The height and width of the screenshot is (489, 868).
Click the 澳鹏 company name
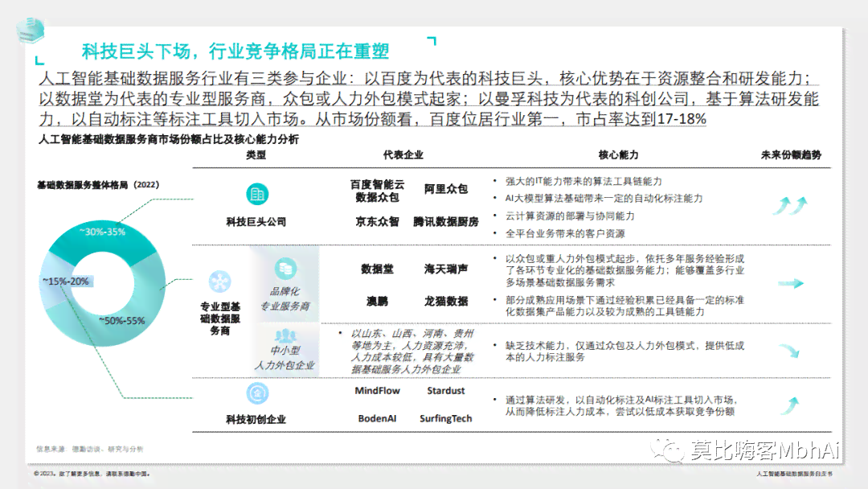point(377,302)
